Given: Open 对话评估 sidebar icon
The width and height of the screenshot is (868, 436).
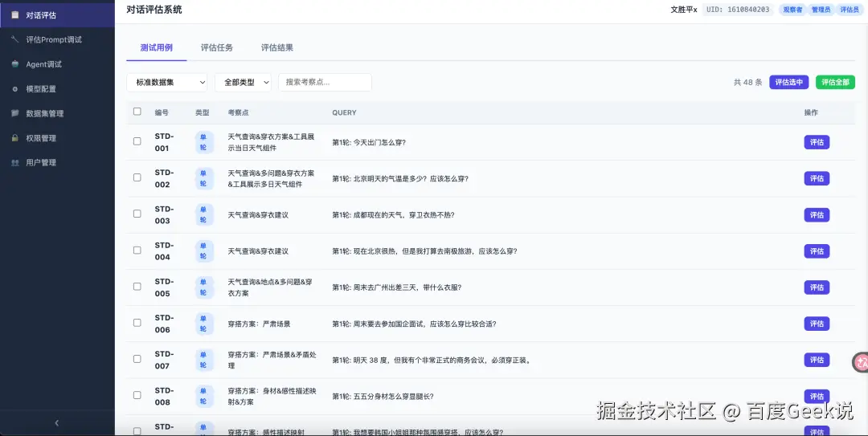Looking at the screenshot, I should [15, 15].
